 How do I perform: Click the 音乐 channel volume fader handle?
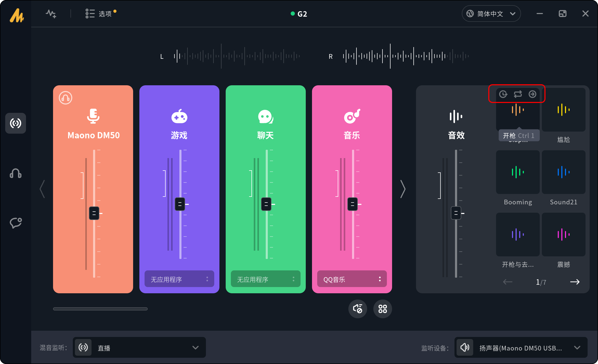[352, 204]
